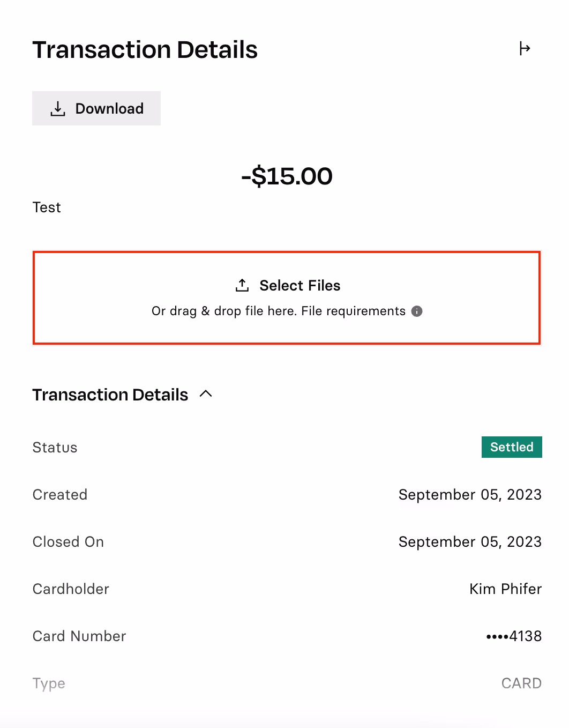The image size is (569, 728).
Task: Click the Download button label
Action: point(109,108)
